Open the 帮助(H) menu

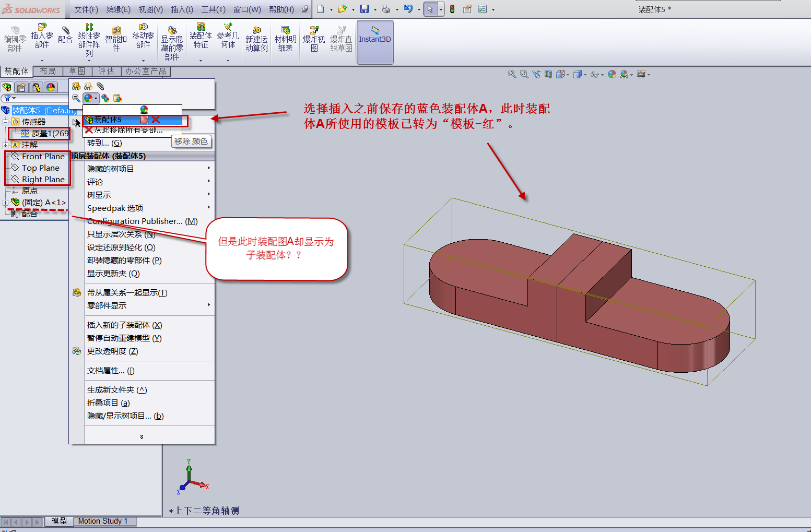coord(281,9)
